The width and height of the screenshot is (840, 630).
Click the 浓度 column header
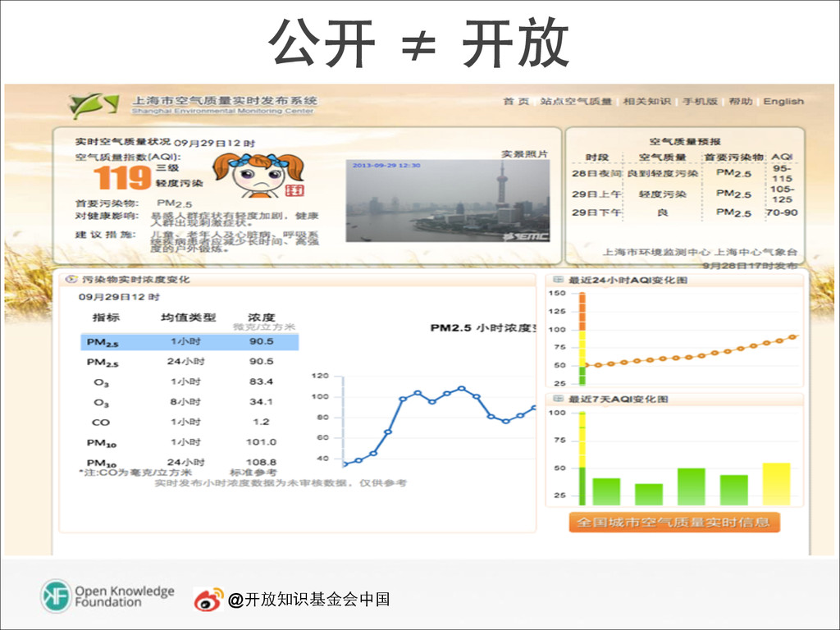tap(261, 317)
